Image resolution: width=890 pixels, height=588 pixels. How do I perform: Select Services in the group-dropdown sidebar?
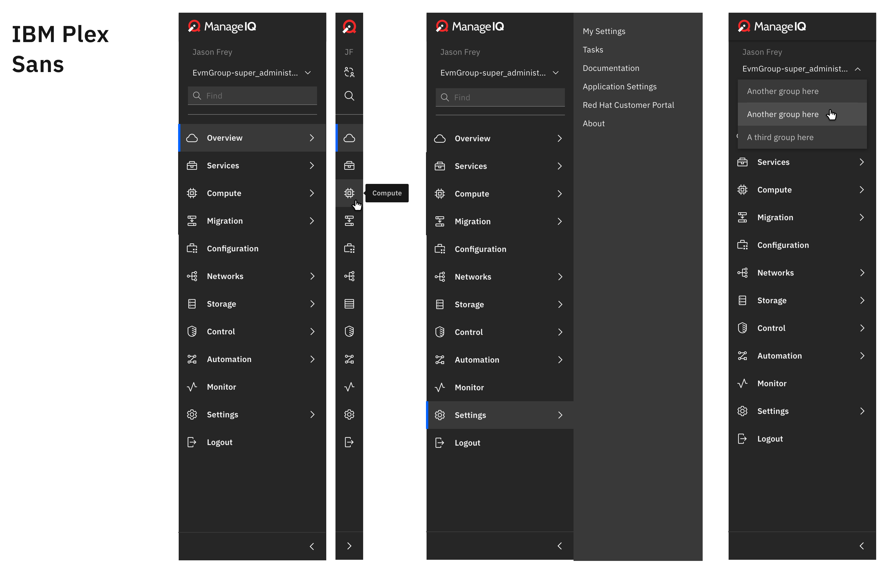[802, 162]
